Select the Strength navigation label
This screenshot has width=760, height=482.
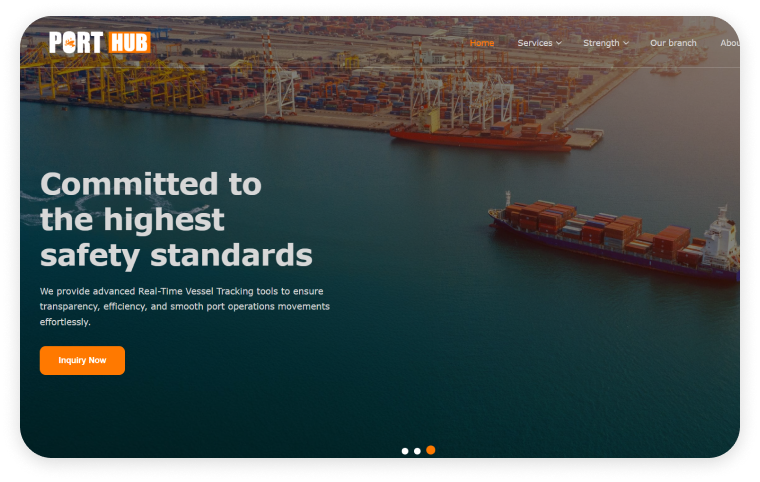tap(601, 43)
